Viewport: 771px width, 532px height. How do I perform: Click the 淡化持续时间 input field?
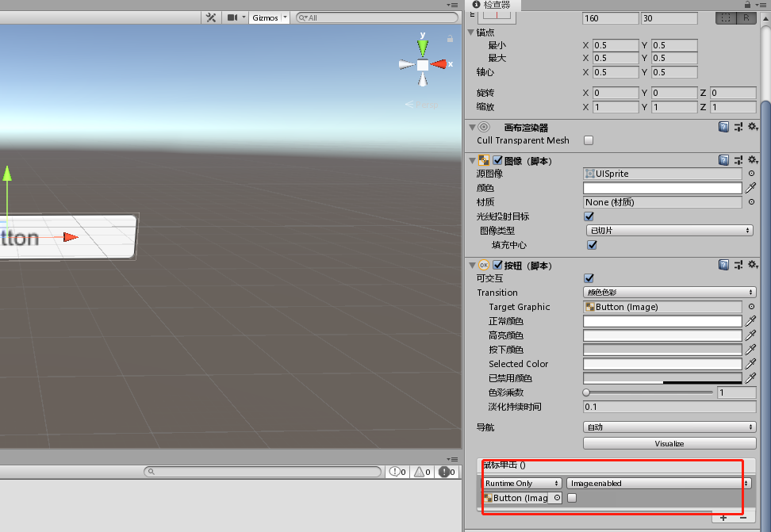[x=669, y=407]
